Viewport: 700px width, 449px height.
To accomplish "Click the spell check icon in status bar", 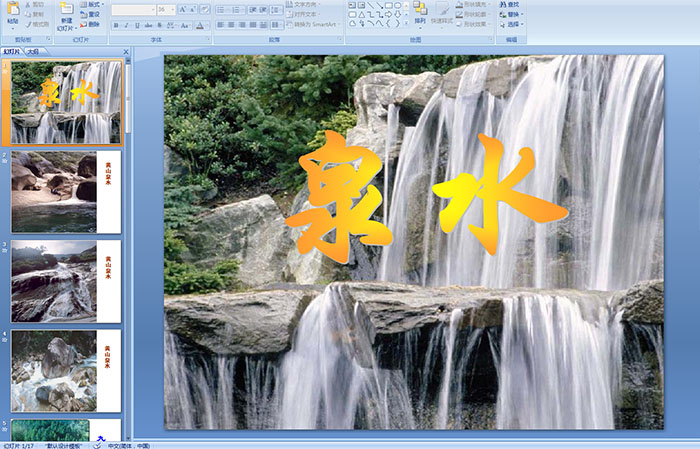I will pyautogui.click(x=97, y=445).
